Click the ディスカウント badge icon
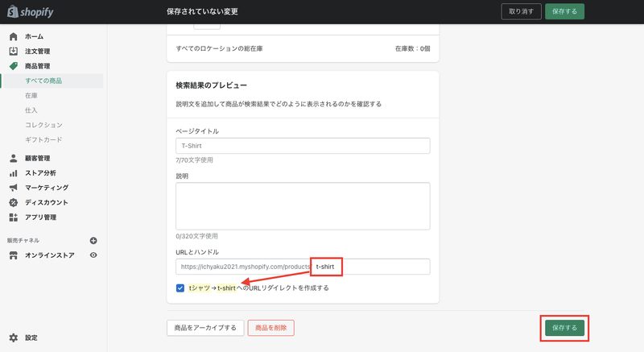 click(x=13, y=202)
